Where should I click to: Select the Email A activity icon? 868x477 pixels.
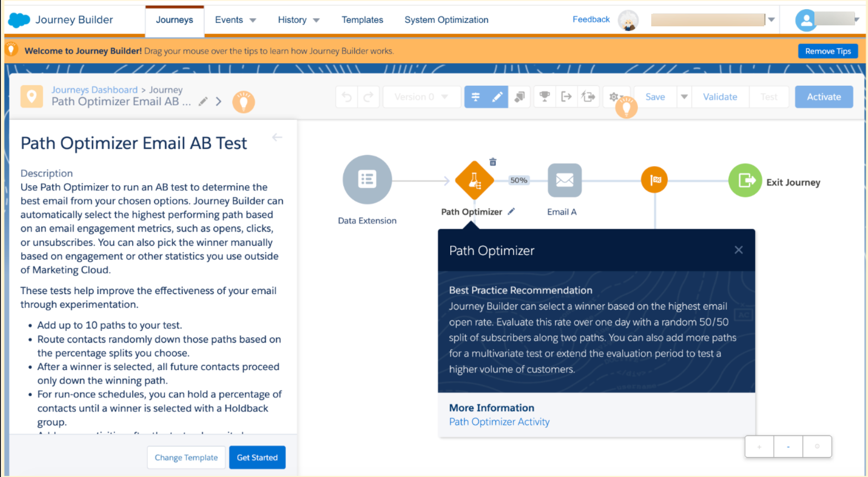[565, 181]
